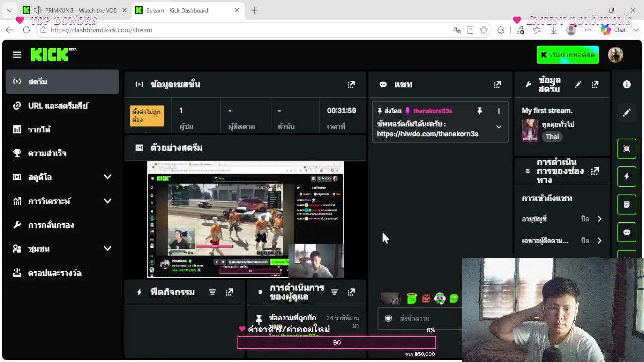The height and width of the screenshot is (362, 644).
Task: Open URL และสตรีมคีย์ in the sidebar
Action: tap(62, 106)
